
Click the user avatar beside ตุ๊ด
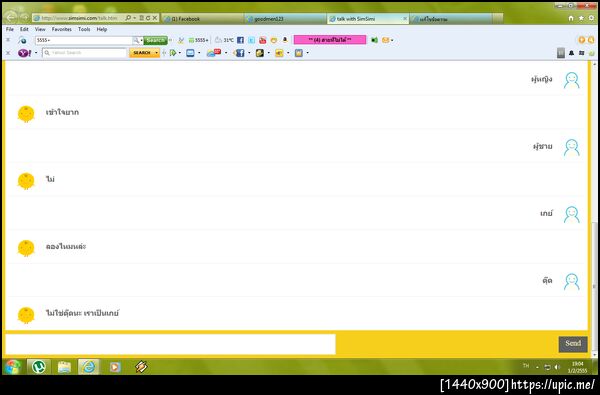pos(572,281)
